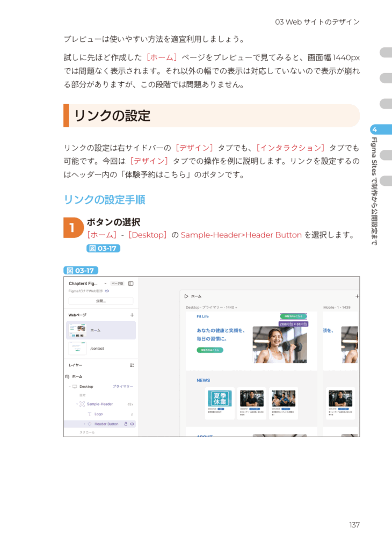Click the 公開 publish button
The height and width of the screenshot is (550, 392).
click(x=101, y=301)
